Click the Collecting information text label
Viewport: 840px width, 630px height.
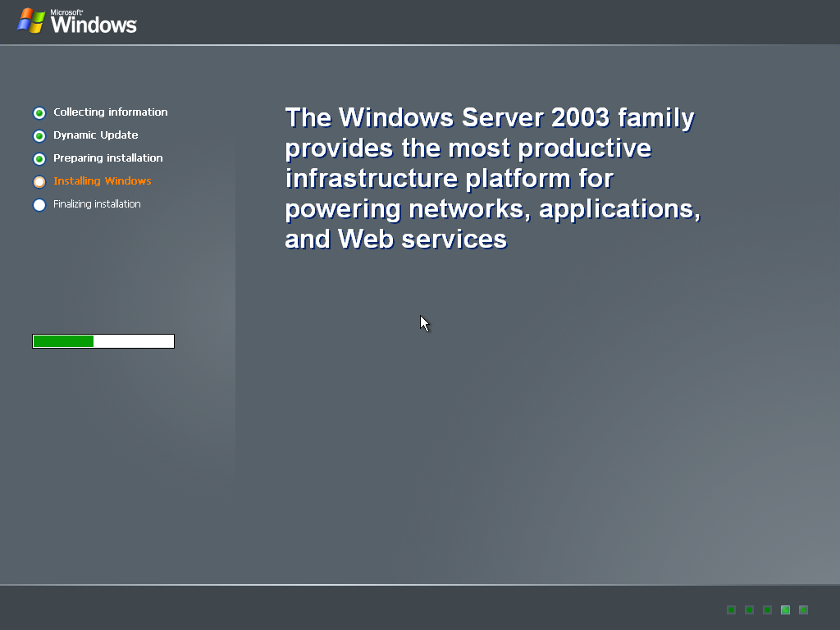coord(110,112)
